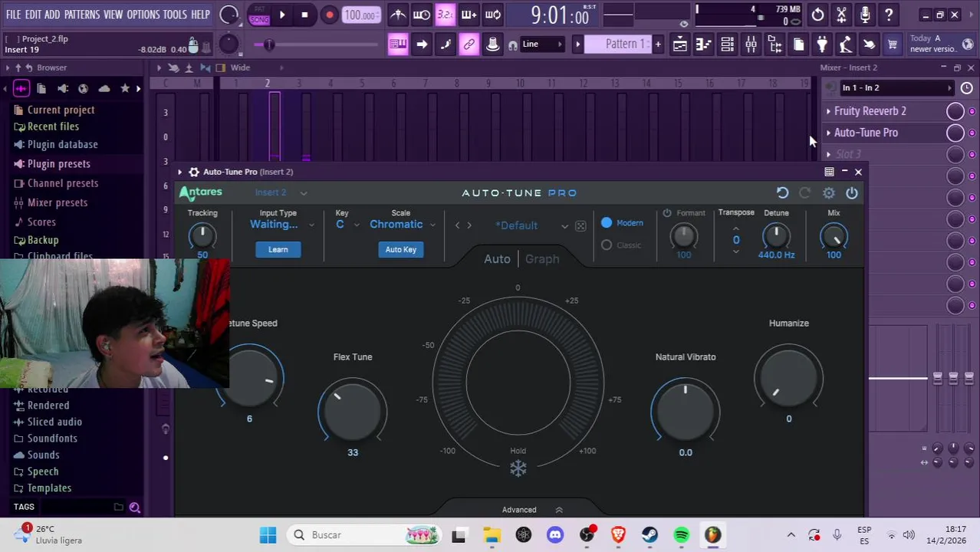The image size is (980, 552).
Task: Toggle Auto-Tune Pro power button
Action: [x=852, y=193]
